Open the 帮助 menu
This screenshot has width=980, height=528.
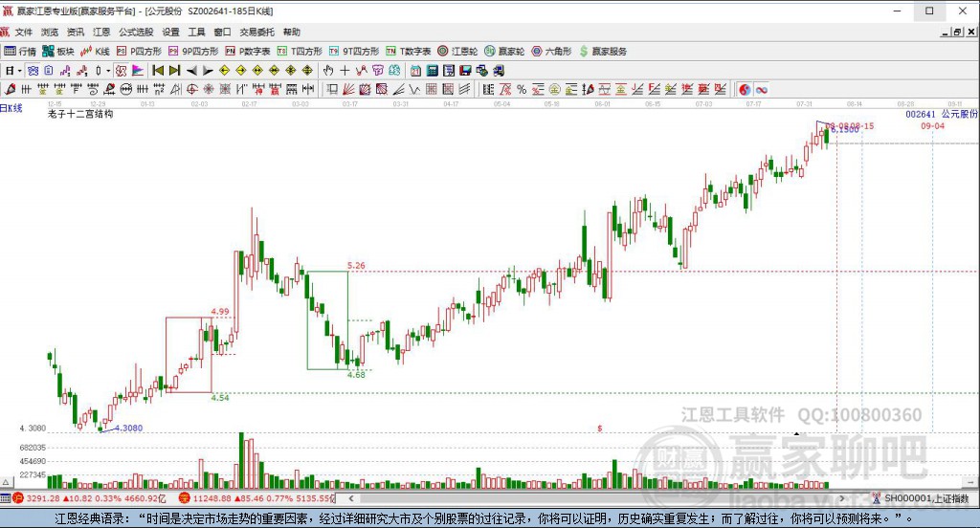pyautogui.click(x=291, y=32)
